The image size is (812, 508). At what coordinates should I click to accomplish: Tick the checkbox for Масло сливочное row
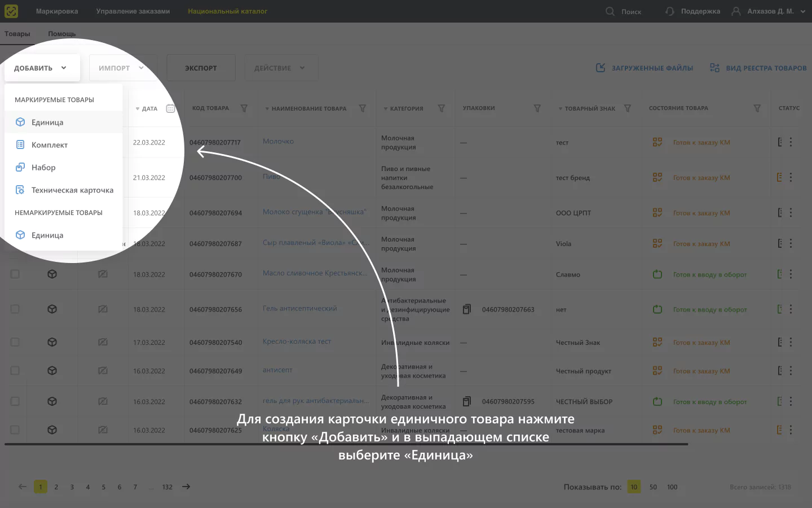pyautogui.click(x=15, y=274)
